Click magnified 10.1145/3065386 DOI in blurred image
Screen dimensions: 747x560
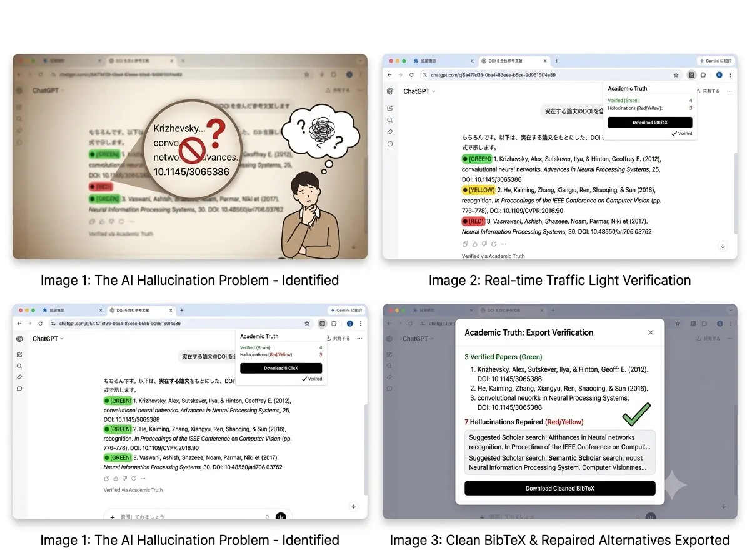pyautogui.click(x=191, y=172)
